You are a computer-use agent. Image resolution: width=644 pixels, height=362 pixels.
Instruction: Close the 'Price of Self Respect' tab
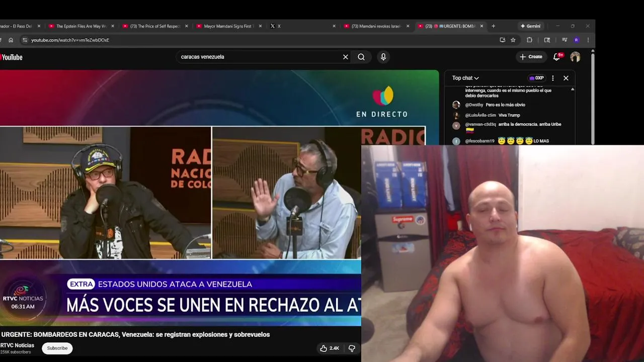pos(187,26)
